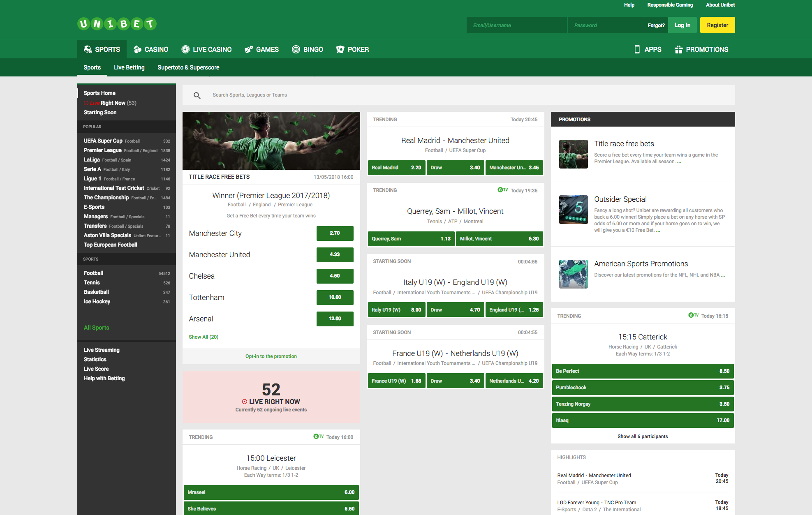Expand Show All (20) winner list

tap(204, 337)
